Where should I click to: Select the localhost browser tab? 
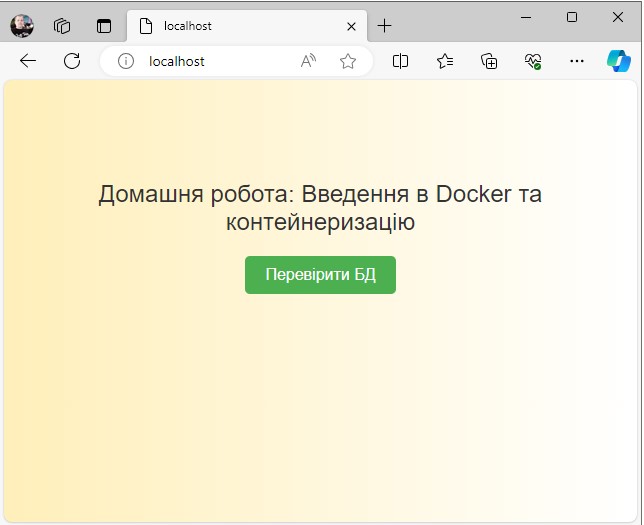pyautogui.click(x=246, y=26)
